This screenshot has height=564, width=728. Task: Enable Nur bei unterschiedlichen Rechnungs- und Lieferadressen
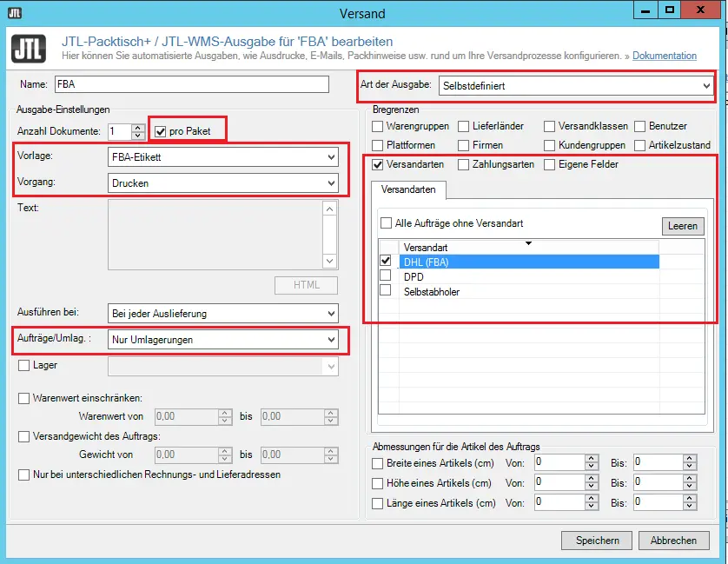(23, 474)
